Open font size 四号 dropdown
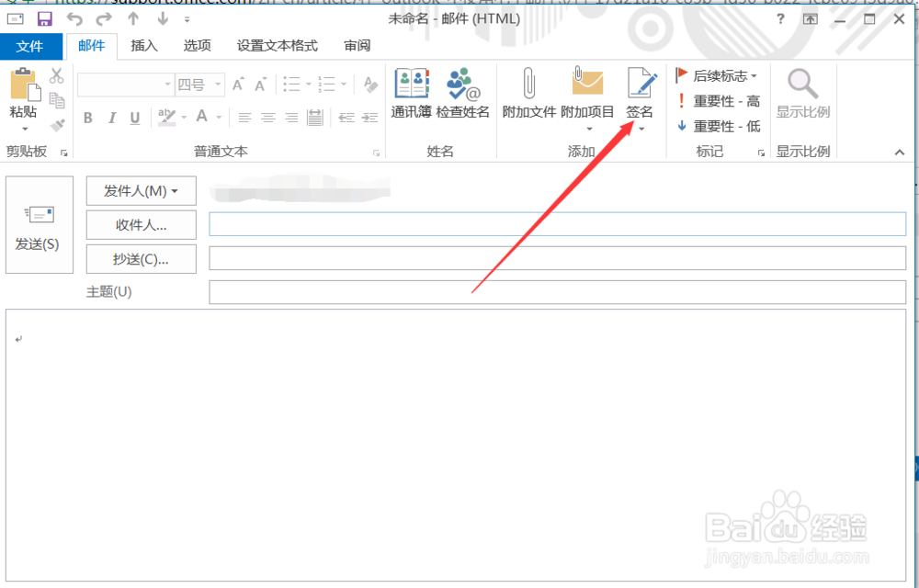The height and width of the screenshot is (588, 919). (199, 85)
